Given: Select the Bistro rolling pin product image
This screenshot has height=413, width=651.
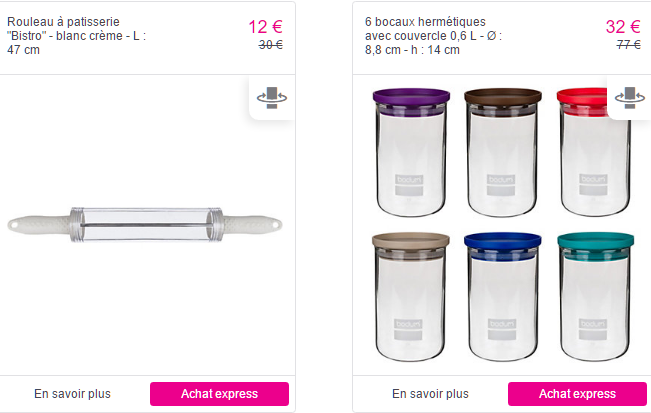Looking at the screenshot, I should 145,225.
